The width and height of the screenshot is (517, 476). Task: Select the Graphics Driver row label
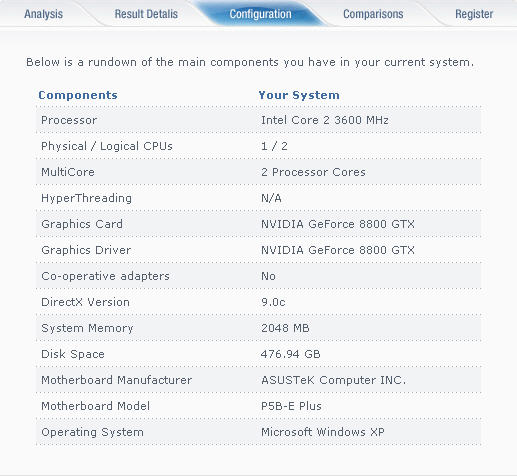86,250
